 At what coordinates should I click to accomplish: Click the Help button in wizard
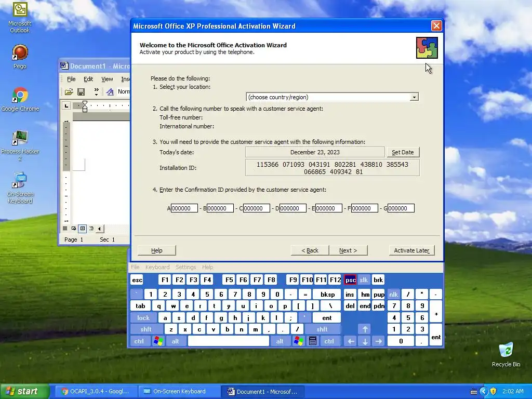point(157,250)
